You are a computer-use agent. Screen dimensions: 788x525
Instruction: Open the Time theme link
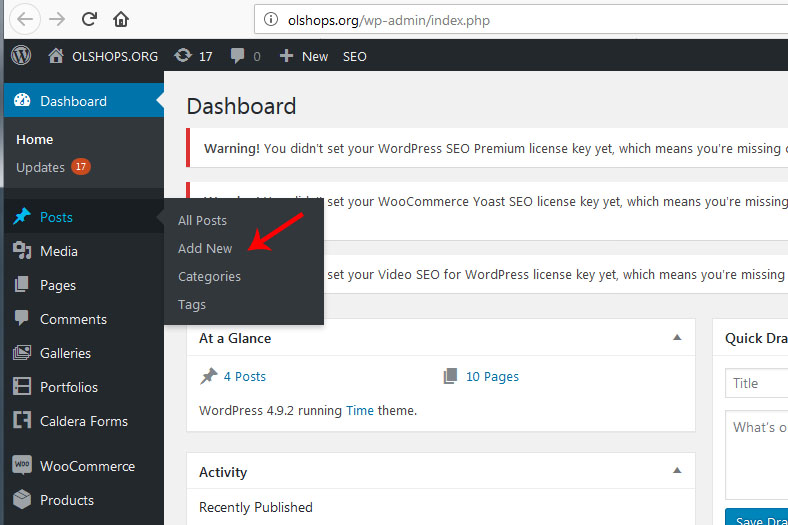pos(360,410)
